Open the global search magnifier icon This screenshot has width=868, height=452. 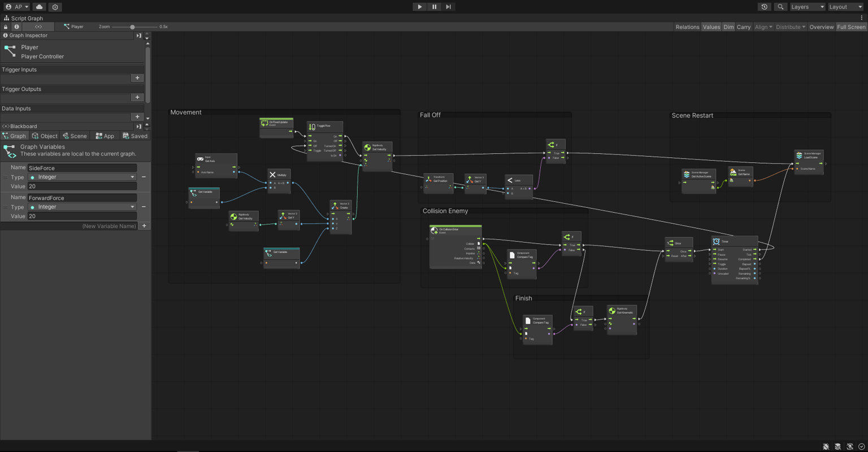(780, 7)
